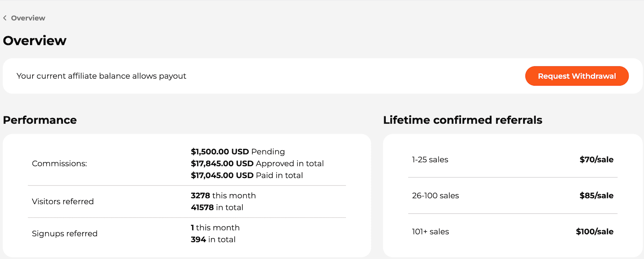Select the payout balance notice text
Image resolution: width=644 pixels, height=259 pixels.
(101, 76)
